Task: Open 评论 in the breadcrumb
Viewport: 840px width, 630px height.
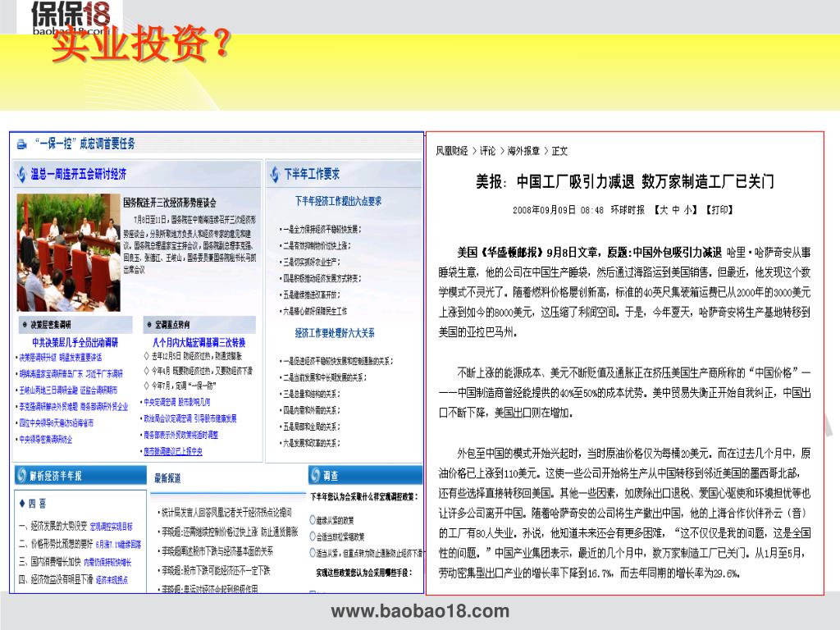Action: 487,151
